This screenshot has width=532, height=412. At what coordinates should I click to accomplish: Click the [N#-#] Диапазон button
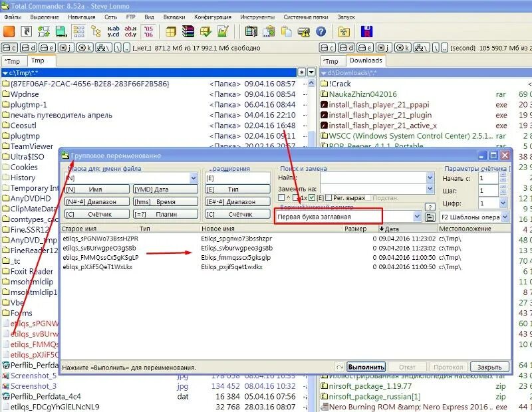pyautogui.click(x=96, y=201)
